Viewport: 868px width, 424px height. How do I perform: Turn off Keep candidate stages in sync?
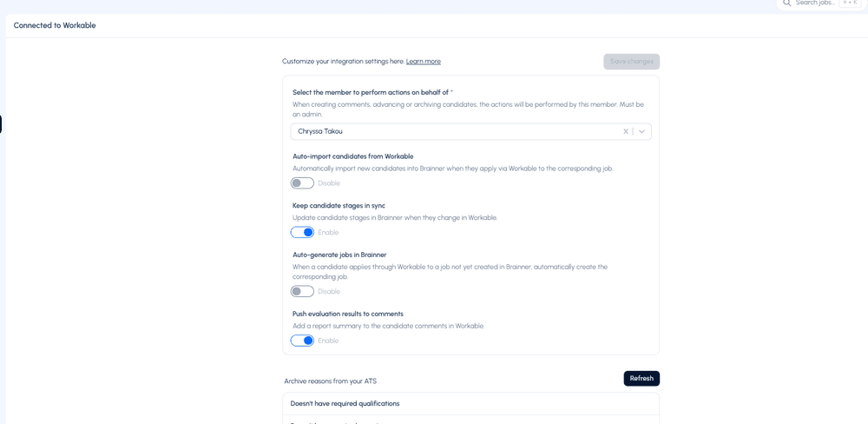pos(302,232)
